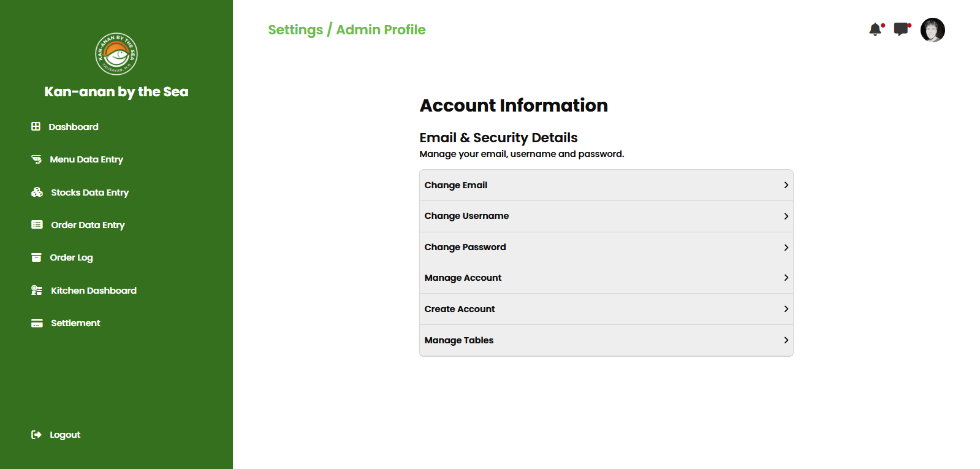
Task: Go to Order Data Entry page
Action: (x=88, y=225)
